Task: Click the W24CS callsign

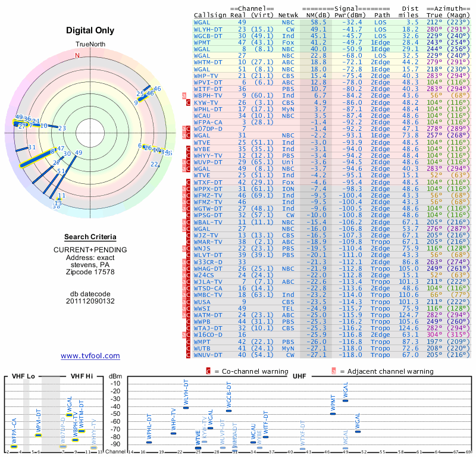Action: 204,276
